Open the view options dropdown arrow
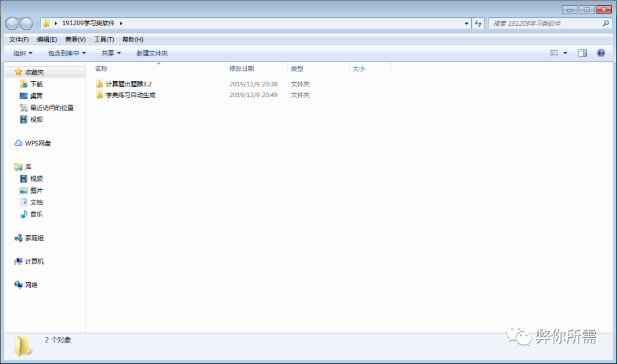The width and height of the screenshot is (617, 364). point(566,53)
